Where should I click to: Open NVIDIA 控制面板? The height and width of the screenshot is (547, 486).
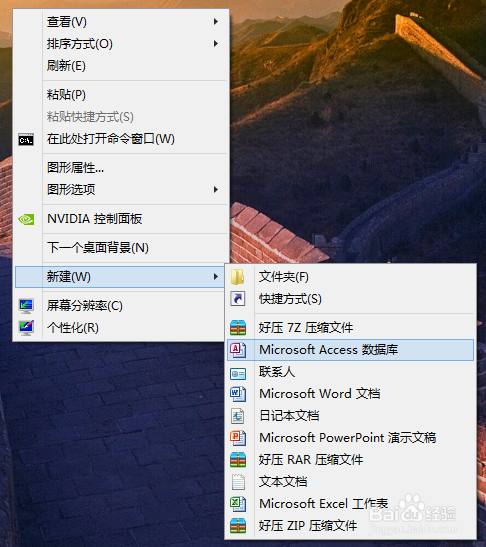coord(121,219)
